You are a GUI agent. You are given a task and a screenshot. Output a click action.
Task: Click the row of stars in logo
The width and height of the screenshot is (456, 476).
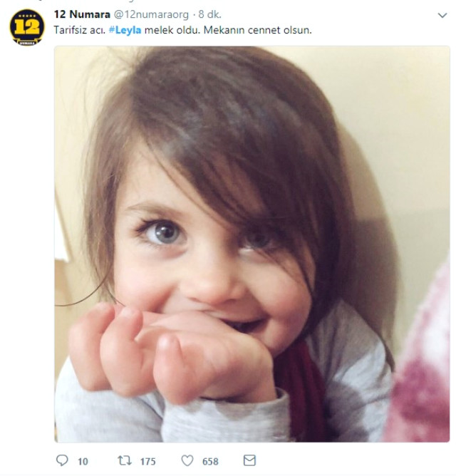pos(27,15)
